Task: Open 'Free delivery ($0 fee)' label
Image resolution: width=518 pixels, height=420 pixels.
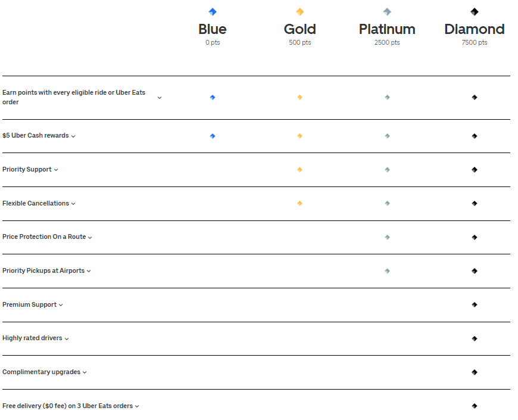Action: (x=67, y=406)
